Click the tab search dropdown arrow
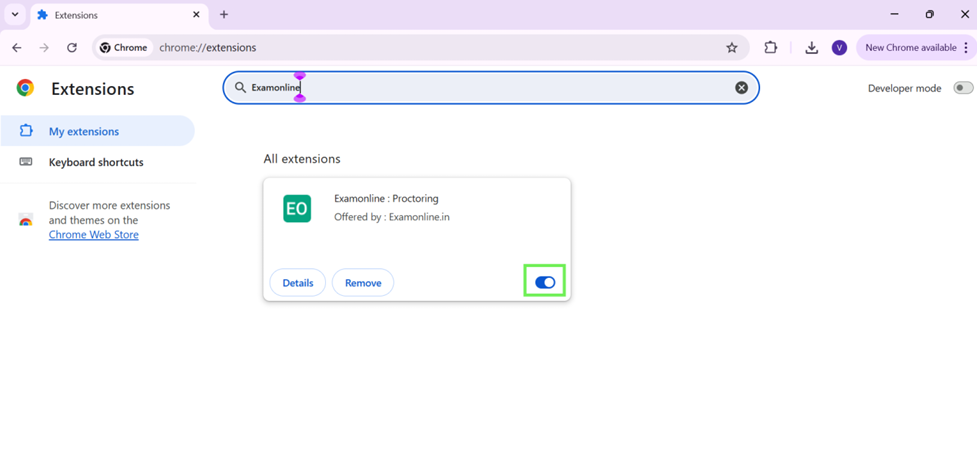Viewport: 977px width, 464px height. pyautogui.click(x=15, y=14)
